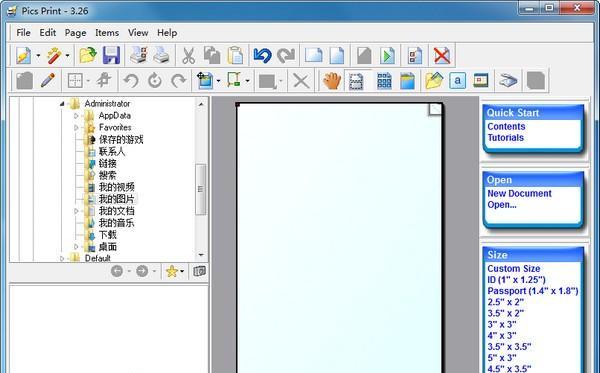The image size is (600, 373).
Task: Click the folder tree back arrow
Action: (x=117, y=271)
